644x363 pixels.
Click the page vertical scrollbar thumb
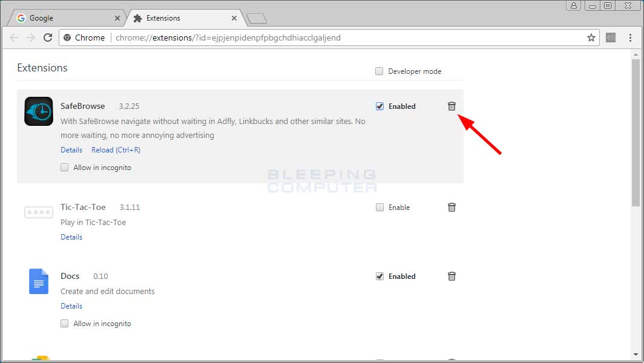pos(636,132)
